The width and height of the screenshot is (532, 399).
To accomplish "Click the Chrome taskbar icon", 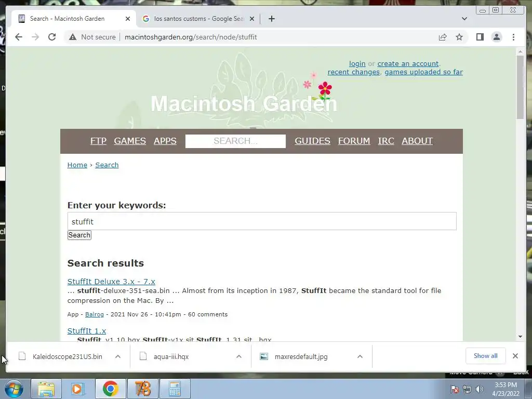I will [110, 389].
